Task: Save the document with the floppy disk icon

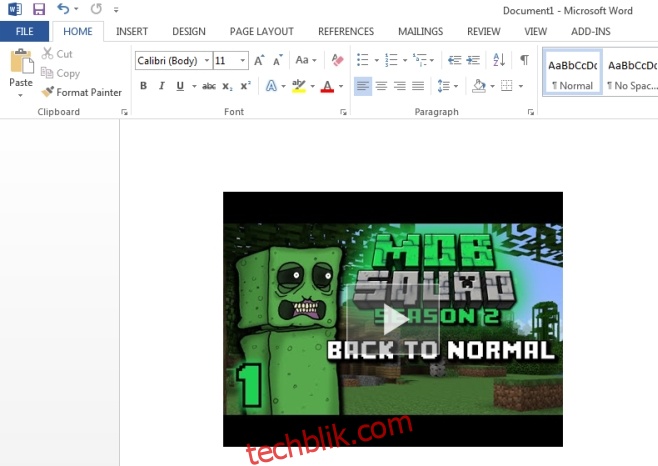Action: click(x=39, y=9)
